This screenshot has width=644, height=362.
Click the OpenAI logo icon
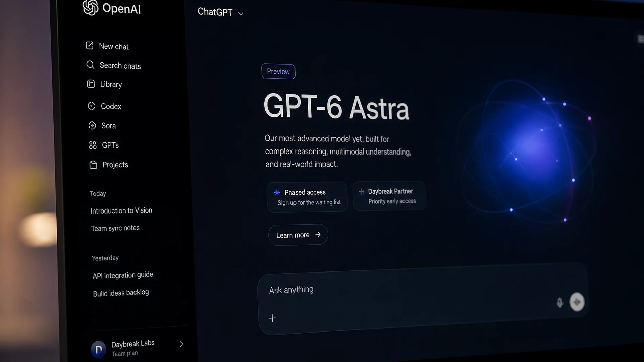90,7
